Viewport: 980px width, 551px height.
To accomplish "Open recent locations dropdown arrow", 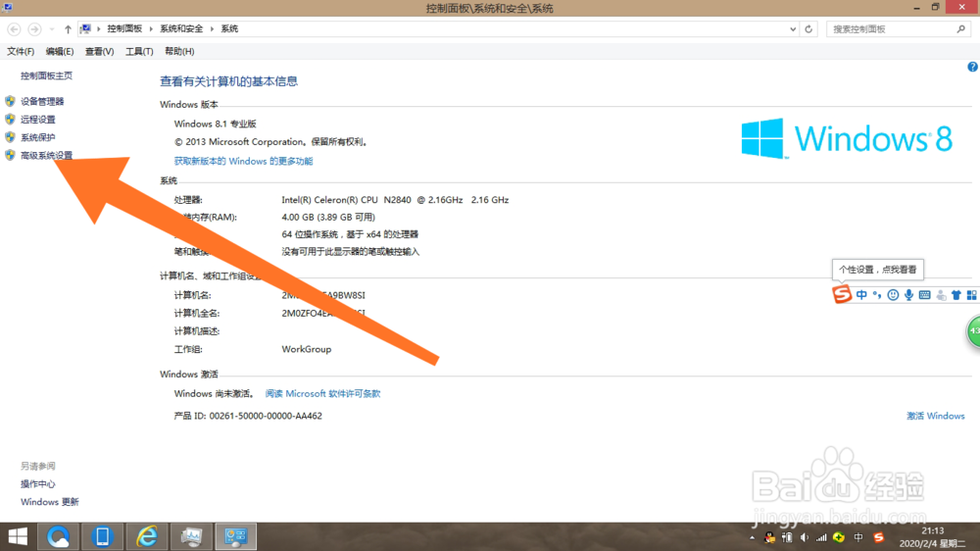I will pos(52,29).
